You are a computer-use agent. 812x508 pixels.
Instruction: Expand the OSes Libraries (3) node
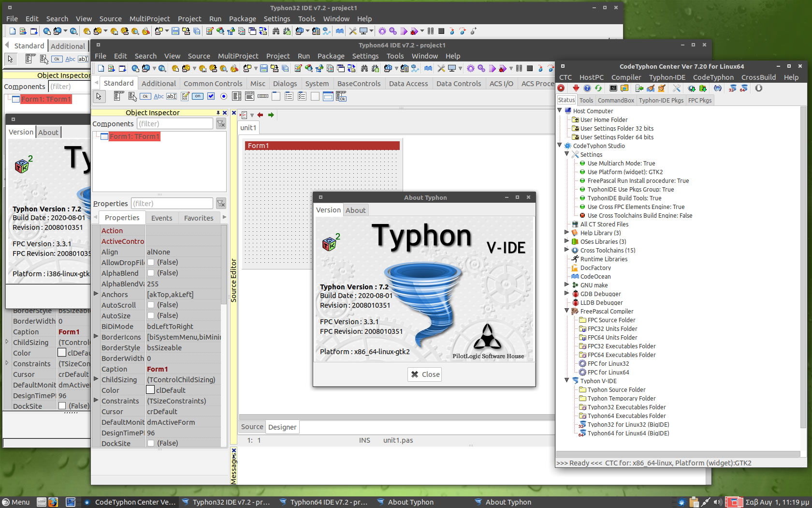567,241
